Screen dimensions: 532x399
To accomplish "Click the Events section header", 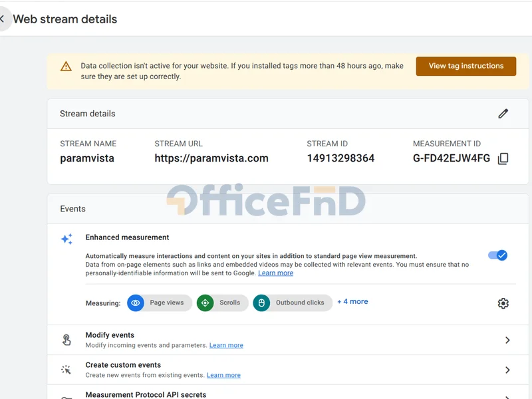I will coord(72,209).
